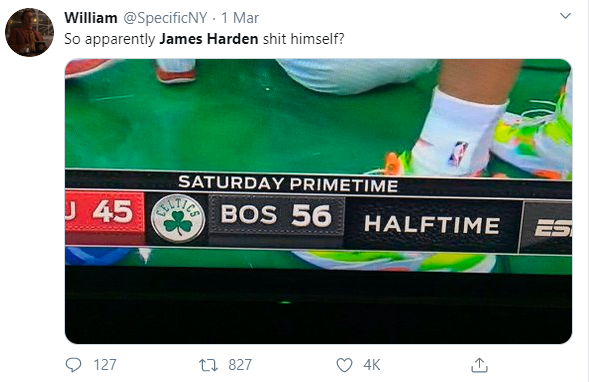Viewport: 590px width, 382px height.
Task: Open the attached TV scoreboard photo
Action: click(x=318, y=201)
